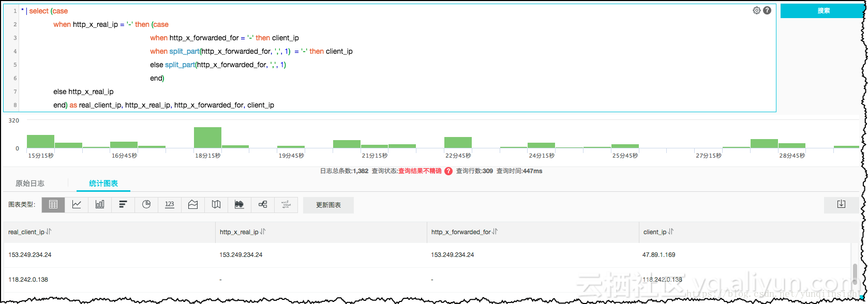Select the 123 single-value chart type

(170, 205)
